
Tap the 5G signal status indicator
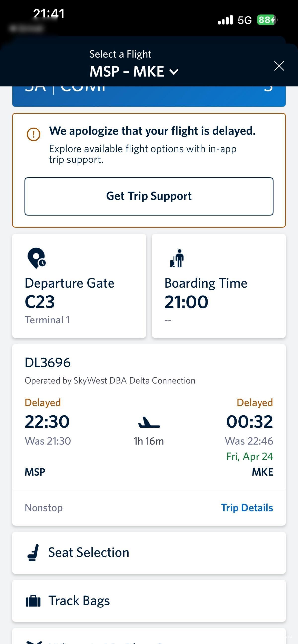tap(244, 20)
